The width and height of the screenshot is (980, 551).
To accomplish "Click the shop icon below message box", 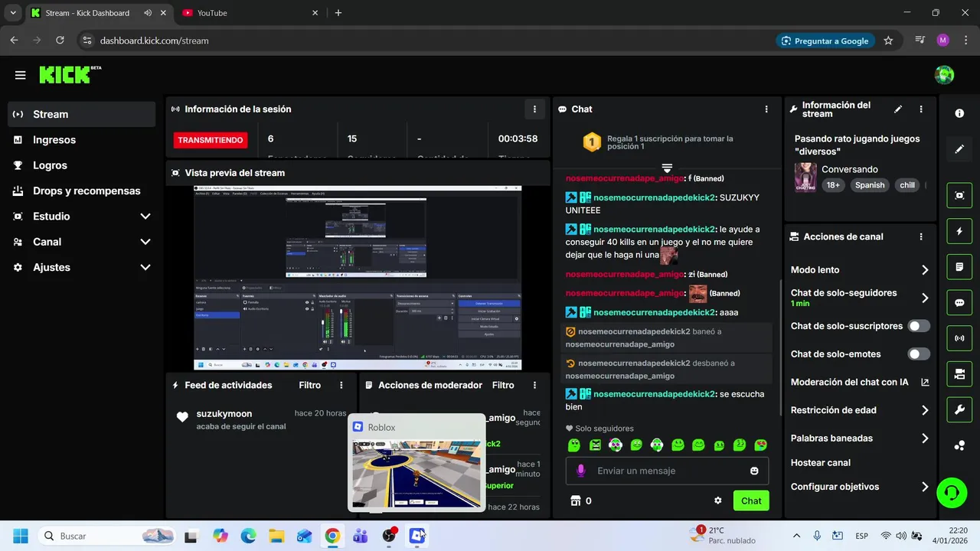I will 576,500.
